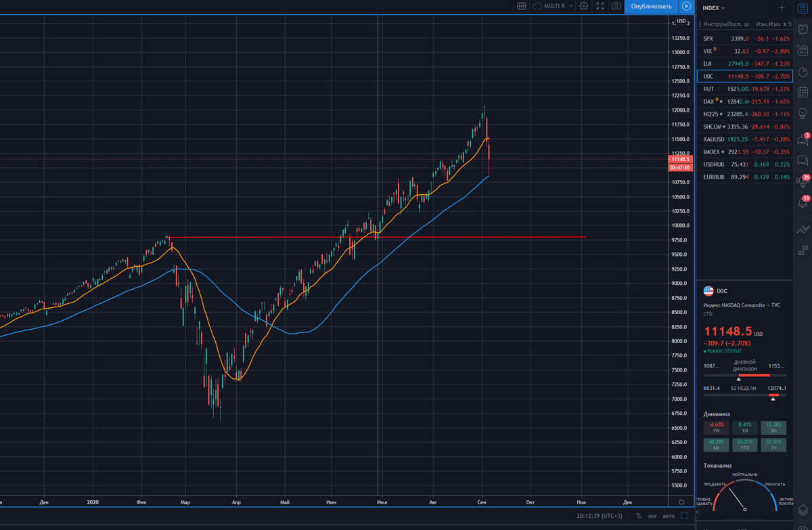Click the 20:12:39 (UTC+3) timezone clock

(601, 516)
